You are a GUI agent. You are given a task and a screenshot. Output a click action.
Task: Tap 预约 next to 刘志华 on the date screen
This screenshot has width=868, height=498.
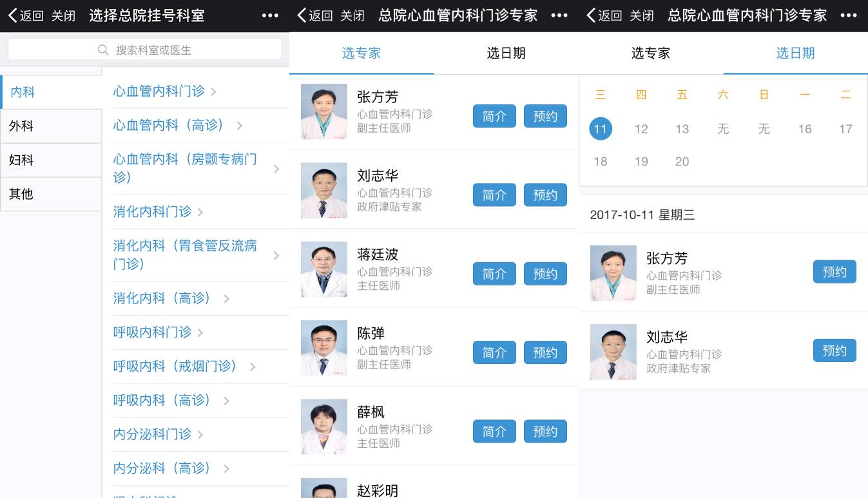pos(834,350)
